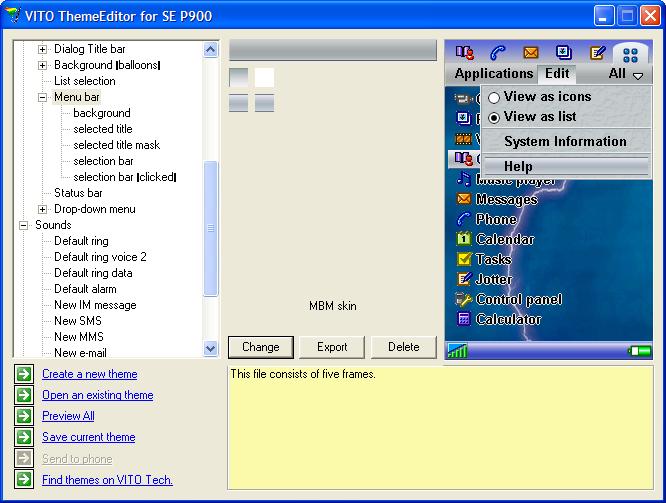The height and width of the screenshot is (503, 666).
Task: Collapse the Sounds tree node
Action: coord(23,225)
